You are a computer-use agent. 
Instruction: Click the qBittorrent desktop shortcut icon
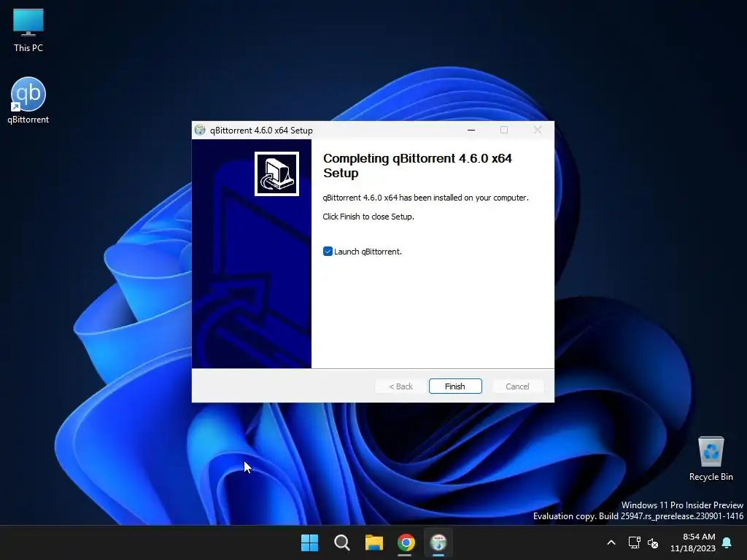28,101
